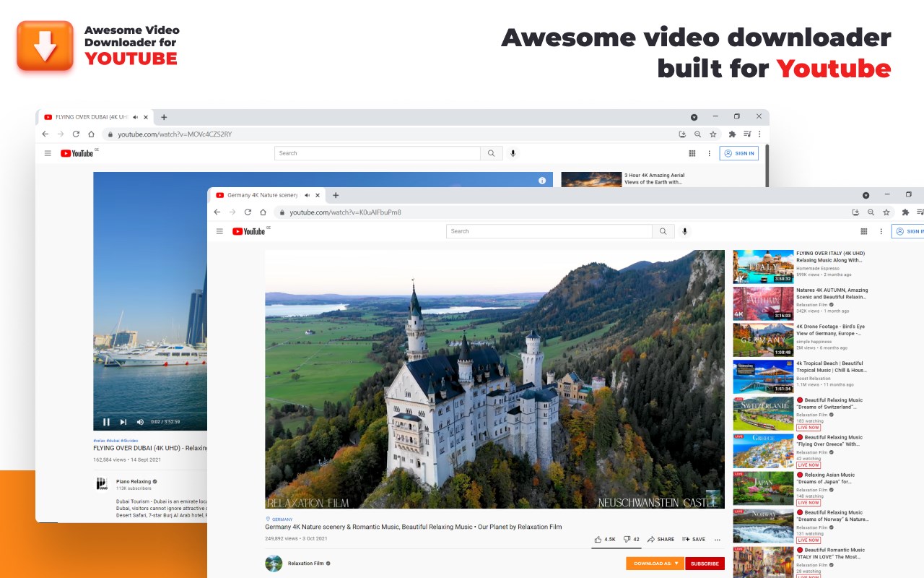Open the extensions puzzle icon in the Germany window
The image size is (924, 578).
coord(905,212)
